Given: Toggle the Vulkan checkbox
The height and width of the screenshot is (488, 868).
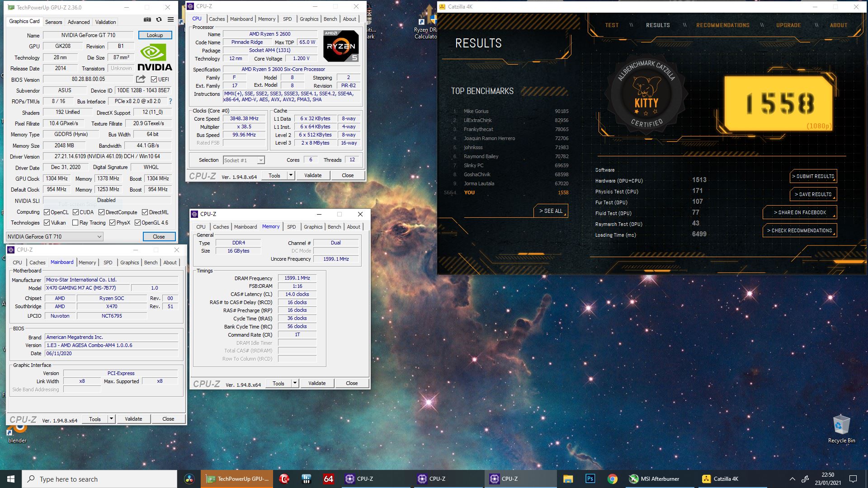Looking at the screenshot, I should point(47,223).
